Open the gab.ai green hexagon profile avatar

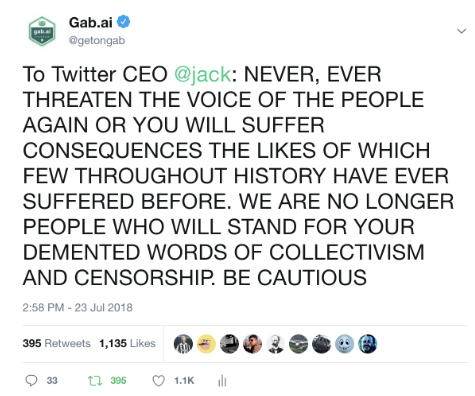pyautogui.click(x=42, y=31)
